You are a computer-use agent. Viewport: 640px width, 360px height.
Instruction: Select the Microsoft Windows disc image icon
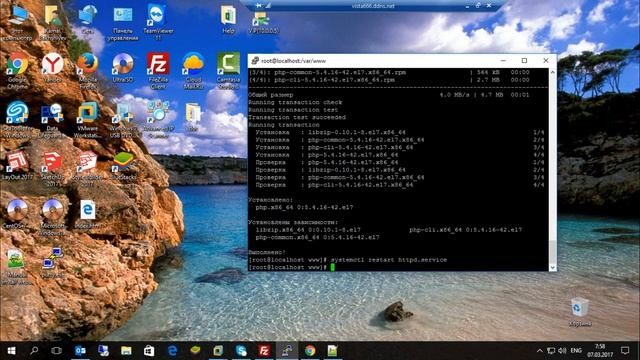[x=52, y=216]
